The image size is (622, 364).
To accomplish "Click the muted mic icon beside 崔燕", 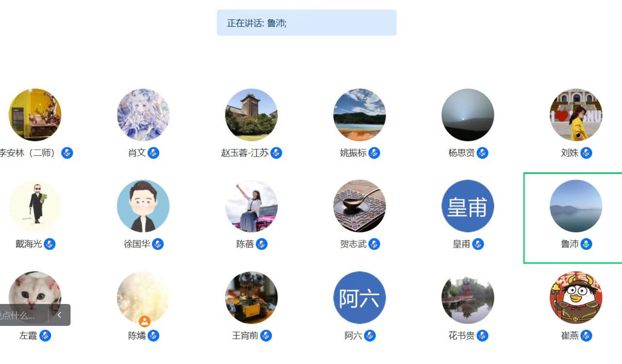I will pos(586,335).
